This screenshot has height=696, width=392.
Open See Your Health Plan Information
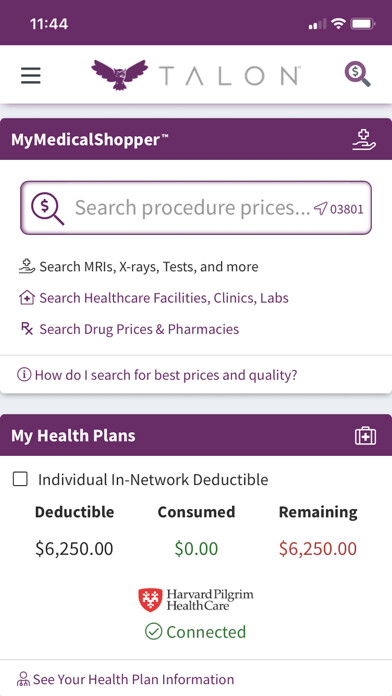133,680
